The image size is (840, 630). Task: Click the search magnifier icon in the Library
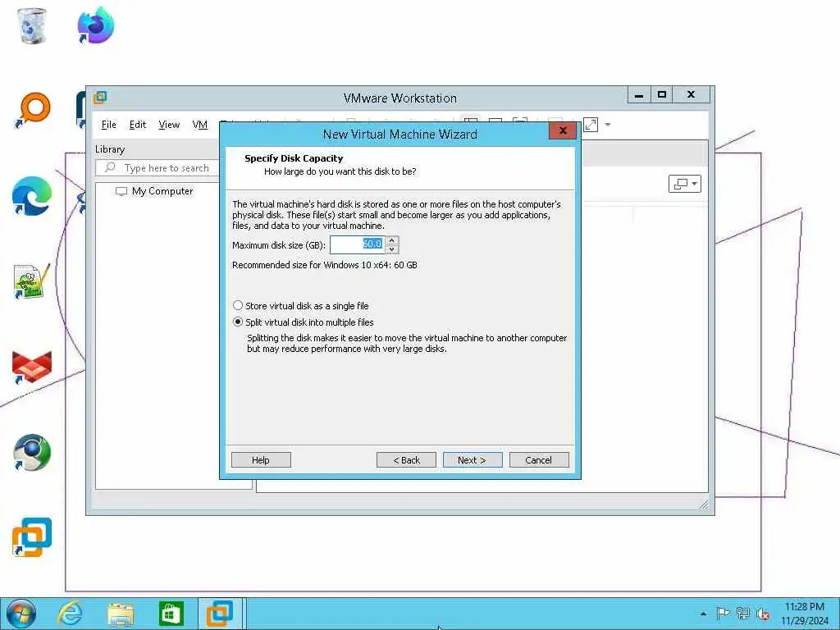[x=110, y=167]
